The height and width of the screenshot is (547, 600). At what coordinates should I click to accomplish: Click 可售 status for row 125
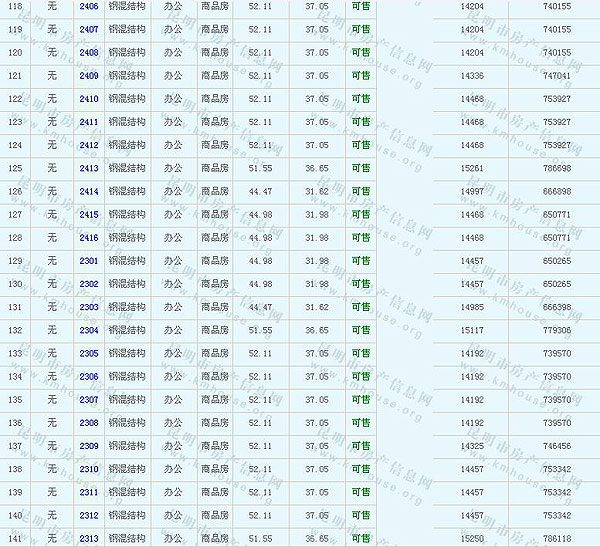click(360, 168)
